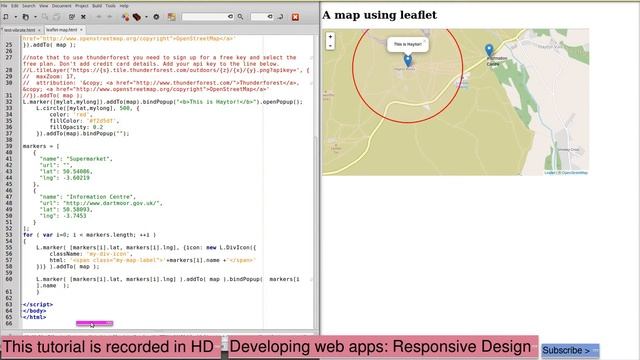Click the Information Centre map marker
The height and width of the screenshot is (360, 640).
tap(489, 51)
